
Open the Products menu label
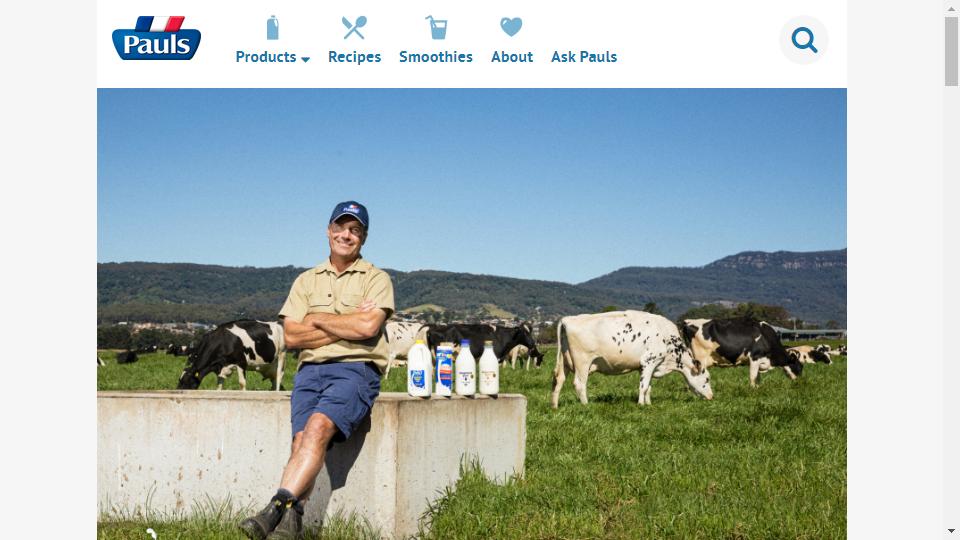(x=266, y=57)
